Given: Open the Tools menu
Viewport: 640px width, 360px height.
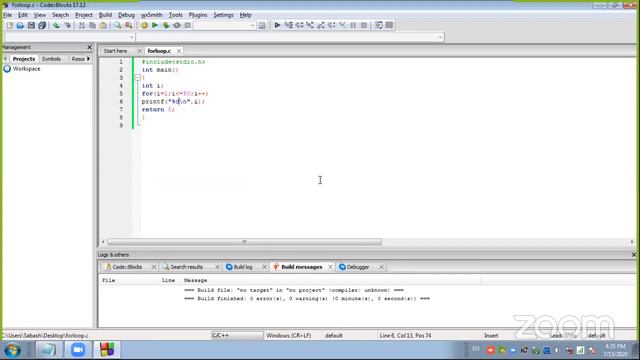Looking at the screenshot, I should [x=176, y=15].
